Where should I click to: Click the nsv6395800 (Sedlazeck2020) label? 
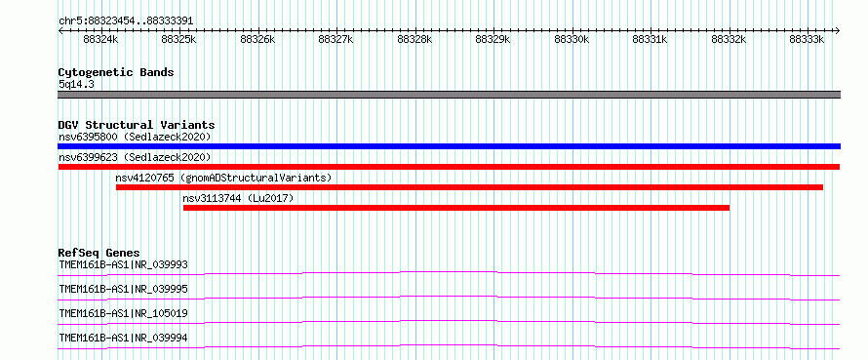(x=135, y=137)
